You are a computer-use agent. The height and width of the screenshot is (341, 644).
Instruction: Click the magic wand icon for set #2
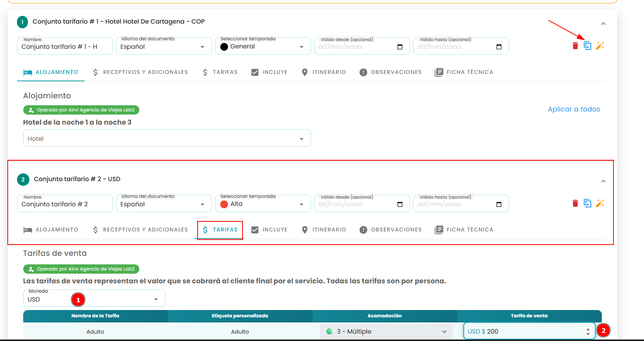600,203
